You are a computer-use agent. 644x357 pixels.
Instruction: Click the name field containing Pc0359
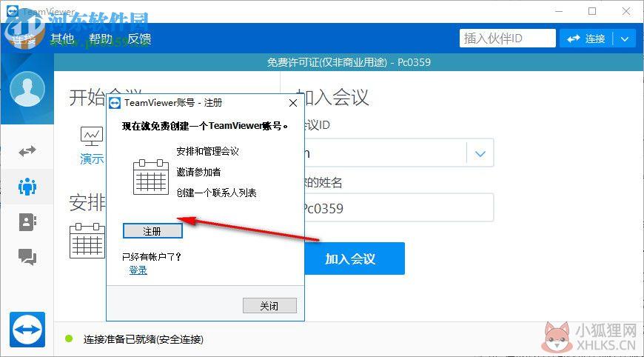point(399,208)
